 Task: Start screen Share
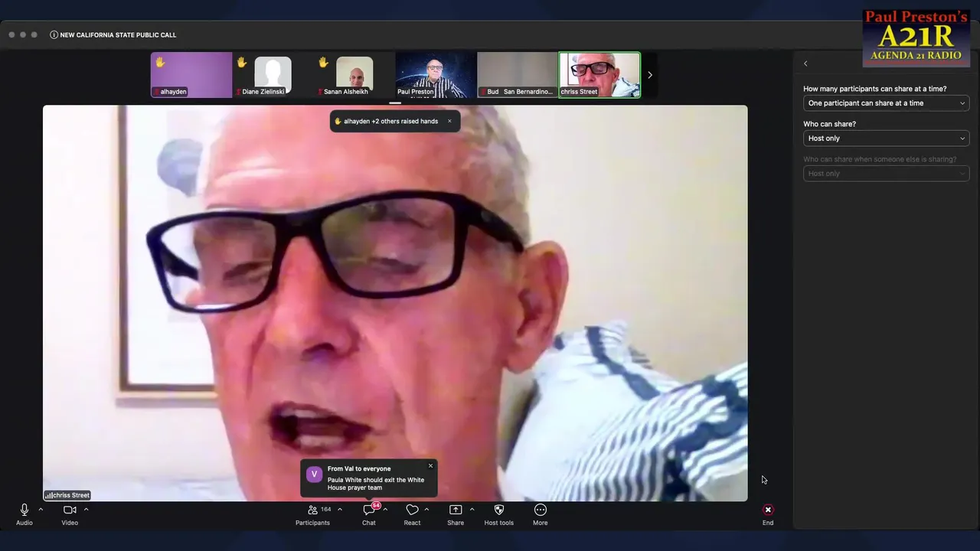[456, 514]
